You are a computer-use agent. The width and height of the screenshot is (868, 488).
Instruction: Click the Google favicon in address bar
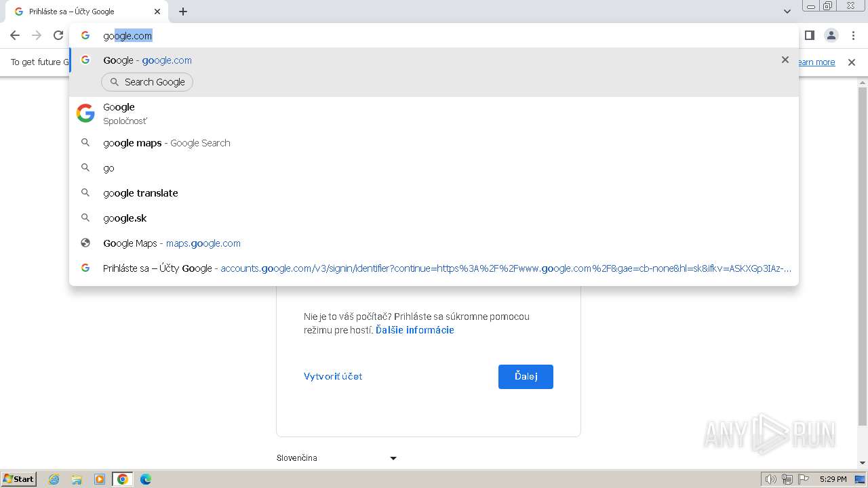85,35
